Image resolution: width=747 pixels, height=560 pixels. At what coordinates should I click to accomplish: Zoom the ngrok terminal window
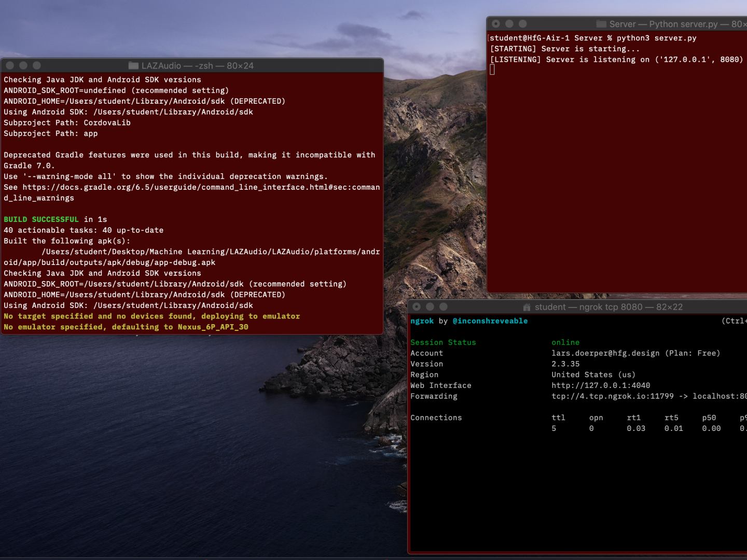tap(444, 306)
